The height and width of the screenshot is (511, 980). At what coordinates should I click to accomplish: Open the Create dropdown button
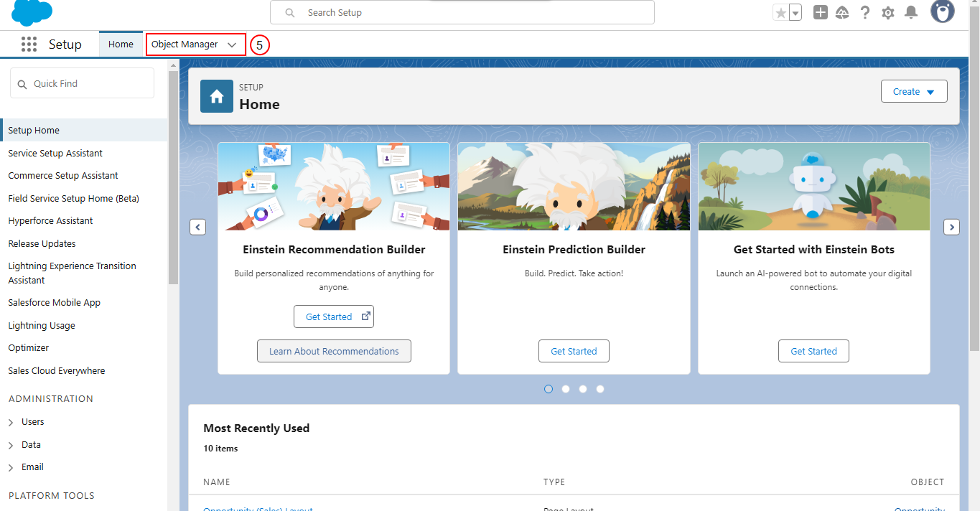coord(914,91)
